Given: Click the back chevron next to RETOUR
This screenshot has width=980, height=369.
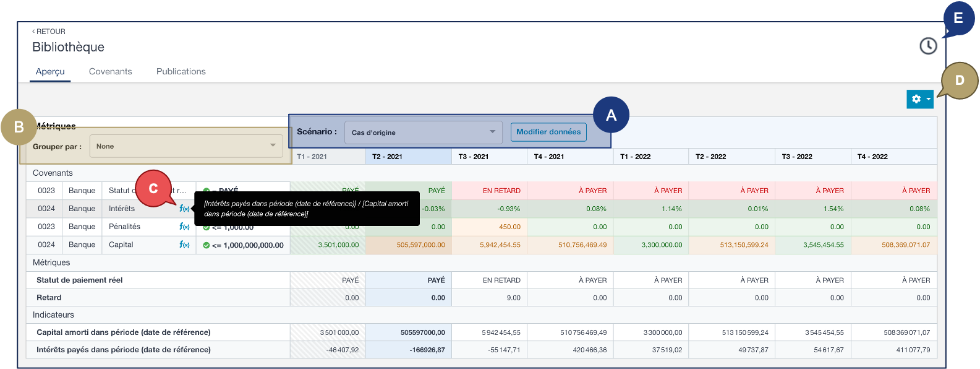Looking at the screenshot, I should (33, 31).
